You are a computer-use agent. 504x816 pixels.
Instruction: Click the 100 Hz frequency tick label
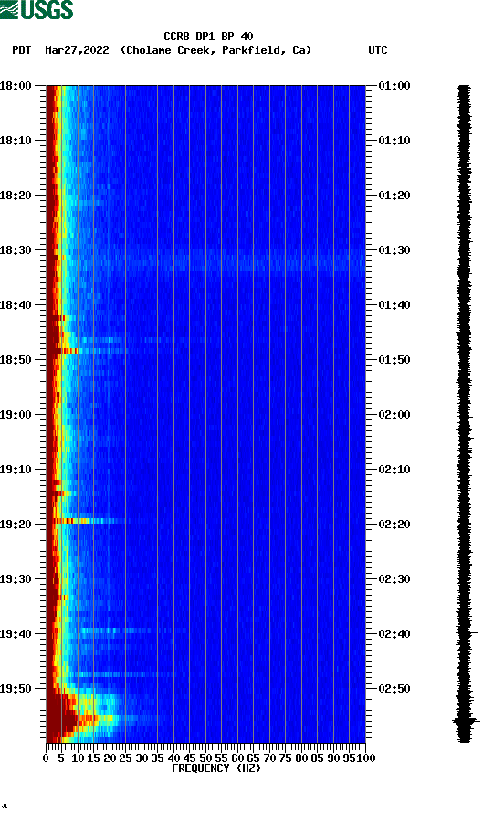pos(367,758)
